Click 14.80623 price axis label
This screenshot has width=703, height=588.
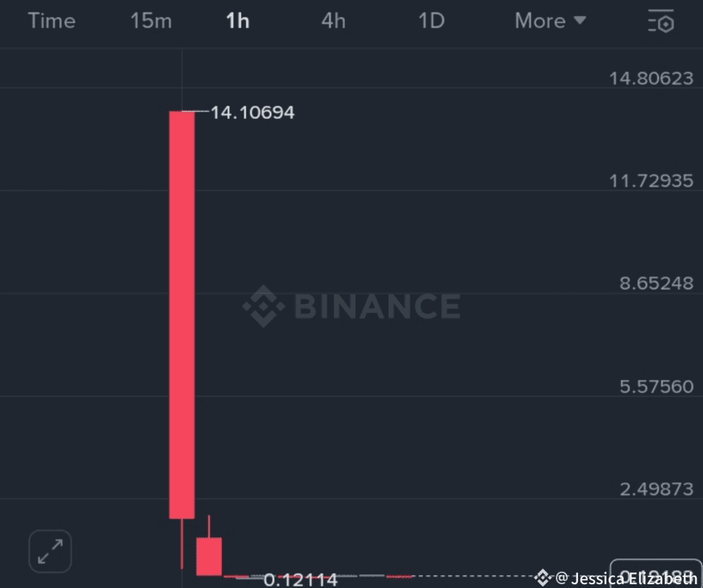(651, 79)
